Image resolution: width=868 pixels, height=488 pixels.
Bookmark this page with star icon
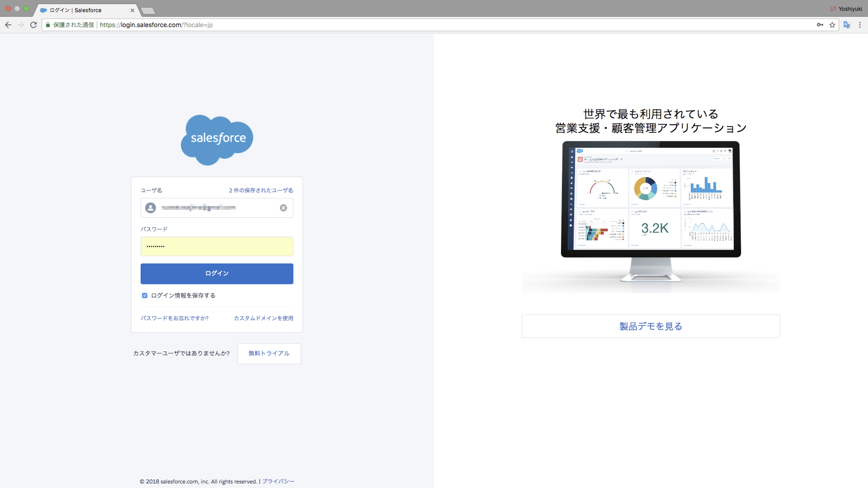[x=832, y=25]
